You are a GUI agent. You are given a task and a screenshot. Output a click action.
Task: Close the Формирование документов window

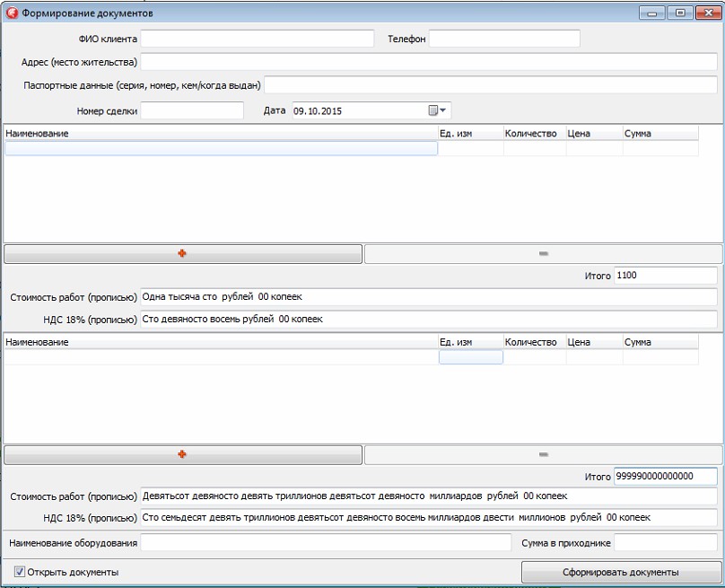[708, 13]
